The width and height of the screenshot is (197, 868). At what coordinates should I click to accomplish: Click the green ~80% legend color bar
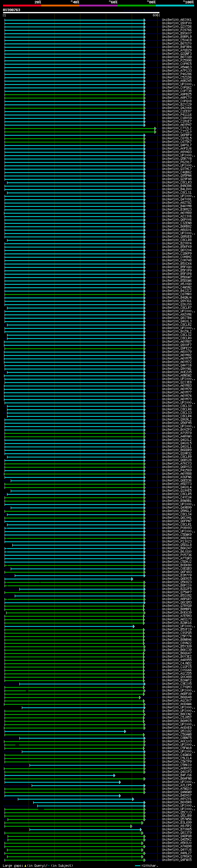tap(137, 6)
